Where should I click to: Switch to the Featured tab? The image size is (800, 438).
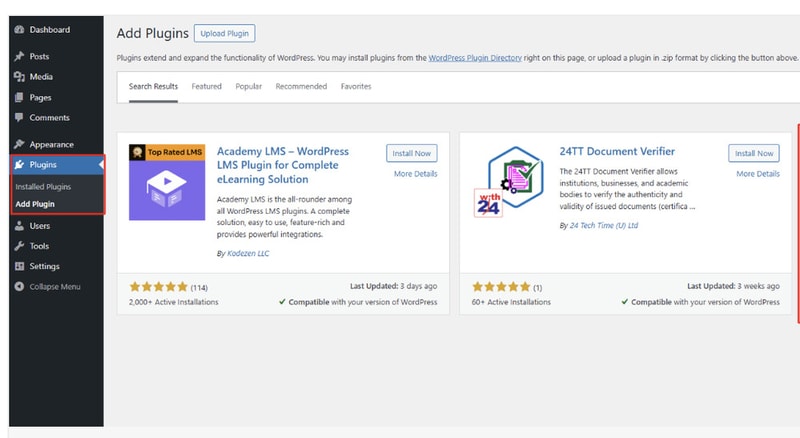(206, 87)
